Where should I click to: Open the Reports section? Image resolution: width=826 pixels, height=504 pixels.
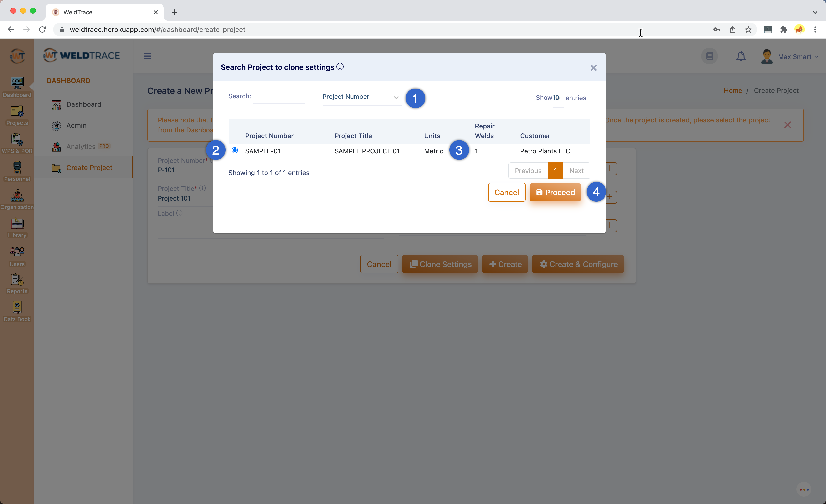[17, 283]
